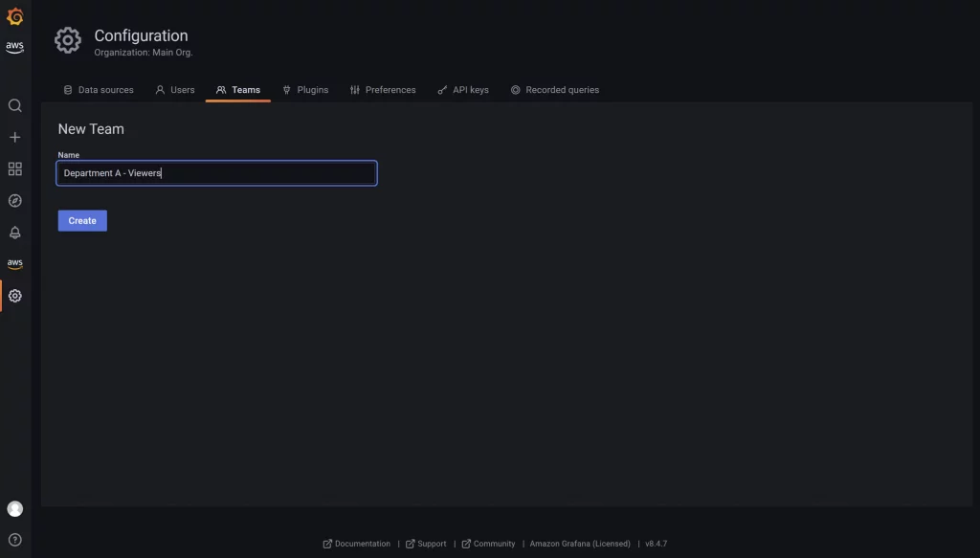The image size is (980, 558).
Task: Click the Create team button
Action: (x=81, y=220)
